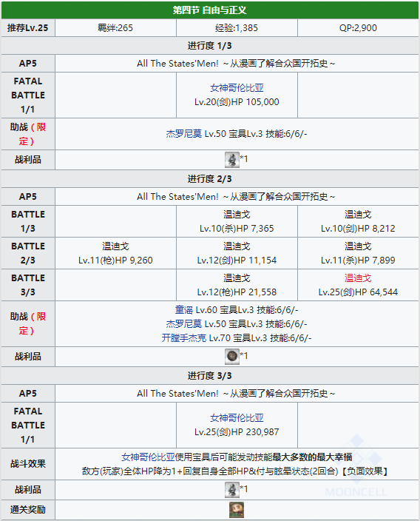Image resolution: width=420 pixels, height=521 pixels.
Task: Select 助战（限定）label under progress 1/3
Action: pos(28,134)
